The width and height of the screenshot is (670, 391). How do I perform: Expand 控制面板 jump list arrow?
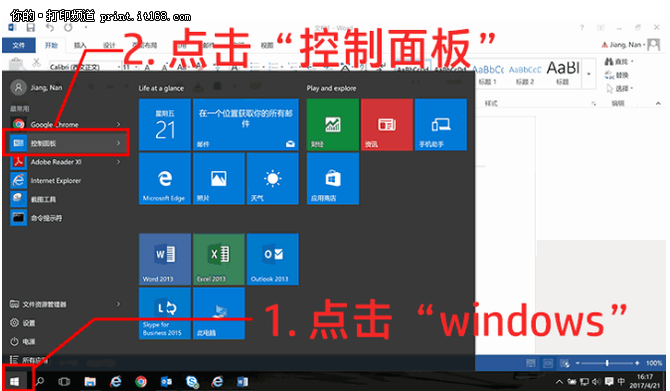pos(118,143)
